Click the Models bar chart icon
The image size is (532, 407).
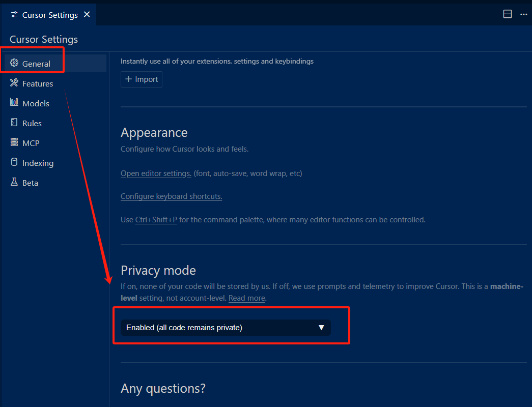click(14, 102)
